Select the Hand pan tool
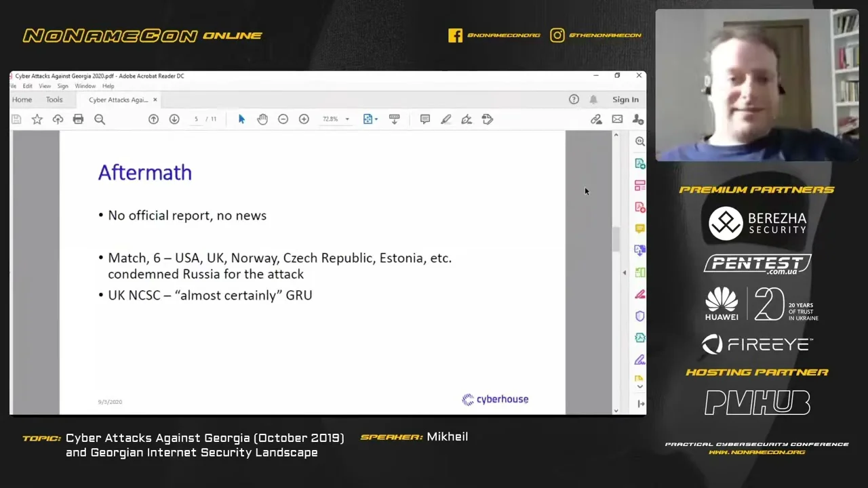Image resolution: width=868 pixels, height=488 pixels. [262, 119]
